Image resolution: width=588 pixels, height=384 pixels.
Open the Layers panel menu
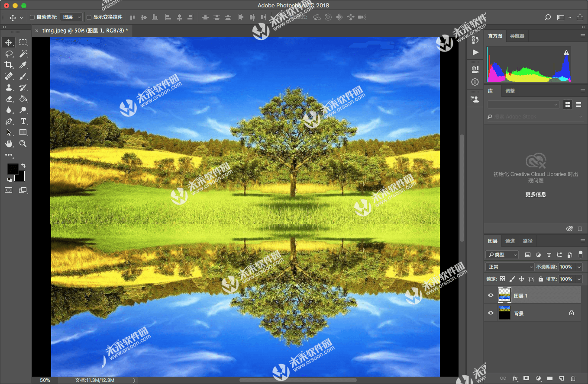pos(582,241)
